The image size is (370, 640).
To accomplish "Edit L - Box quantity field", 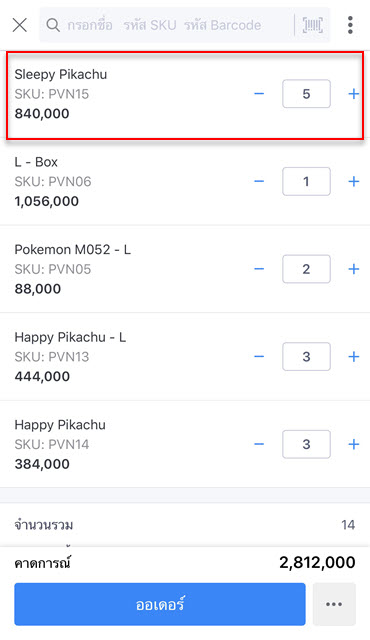I will [306, 181].
